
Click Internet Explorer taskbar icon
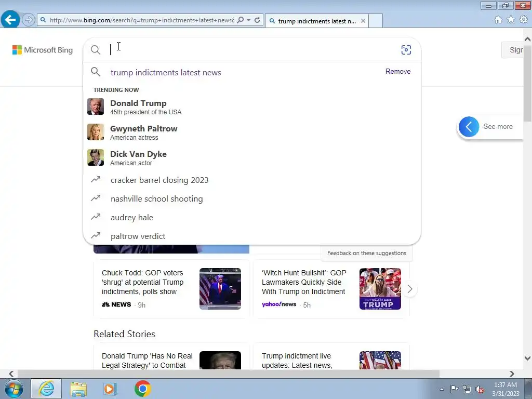[x=46, y=389]
